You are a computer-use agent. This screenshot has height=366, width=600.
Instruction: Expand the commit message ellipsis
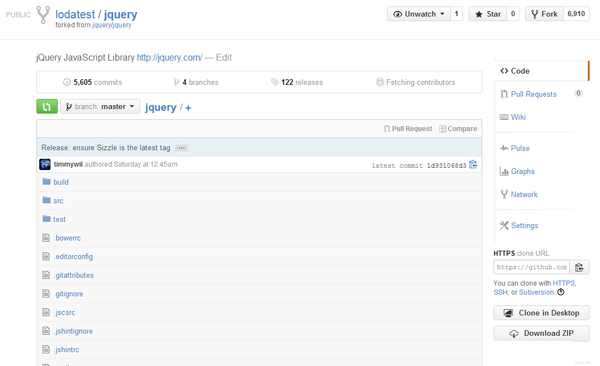(x=181, y=148)
